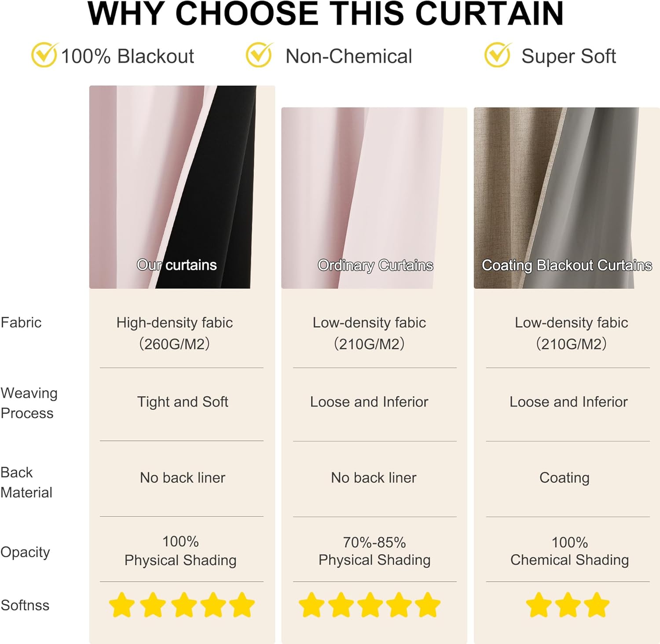
Task: Select the High-density fabic (260G/M2) text
Action: pyautogui.click(x=175, y=333)
